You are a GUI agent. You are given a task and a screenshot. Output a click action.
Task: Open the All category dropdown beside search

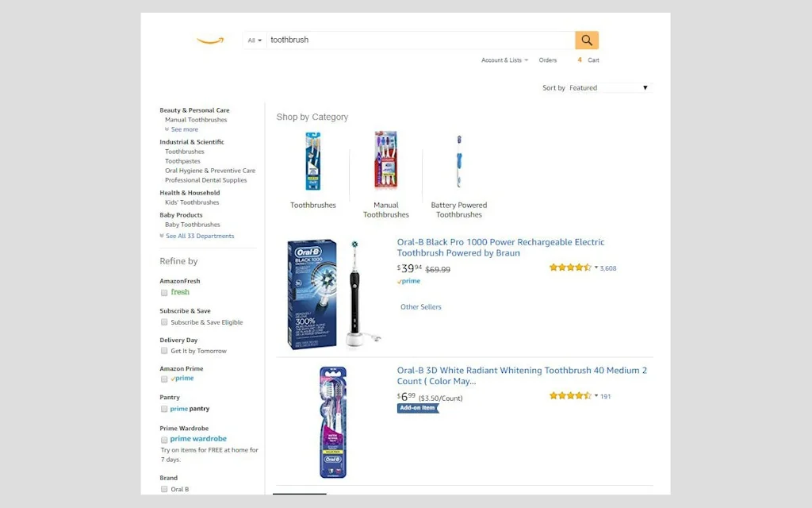click(x=254, y=39)
